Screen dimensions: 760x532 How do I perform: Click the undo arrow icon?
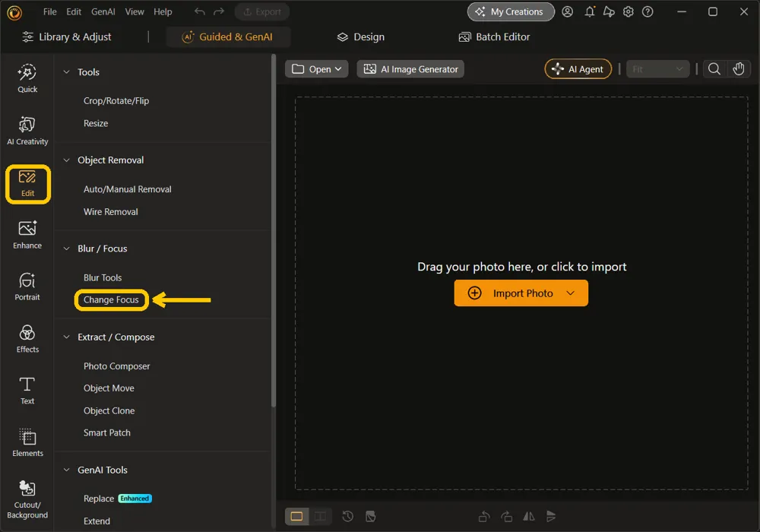click(199, 11)
